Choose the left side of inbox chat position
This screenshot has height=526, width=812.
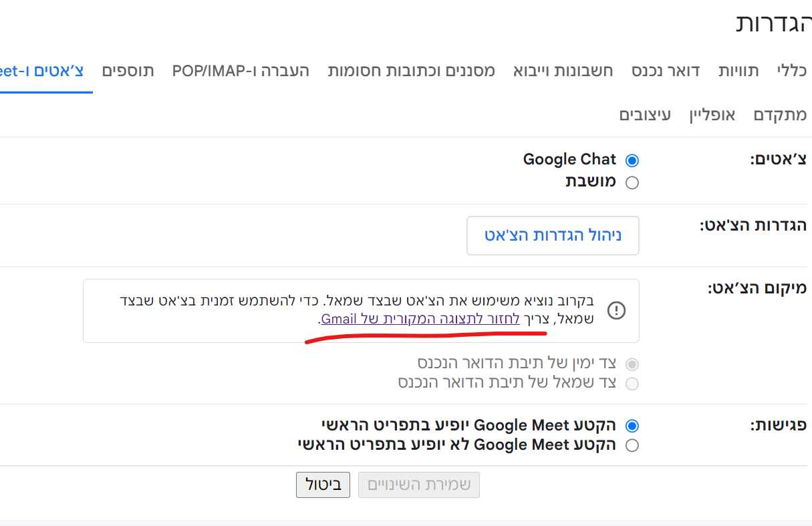(x=632, y=384)
